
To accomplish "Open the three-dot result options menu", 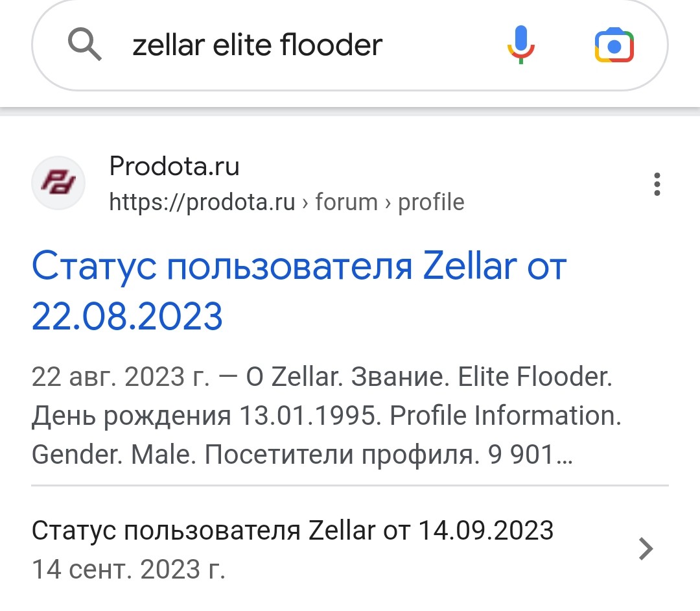I will (657, 184).
